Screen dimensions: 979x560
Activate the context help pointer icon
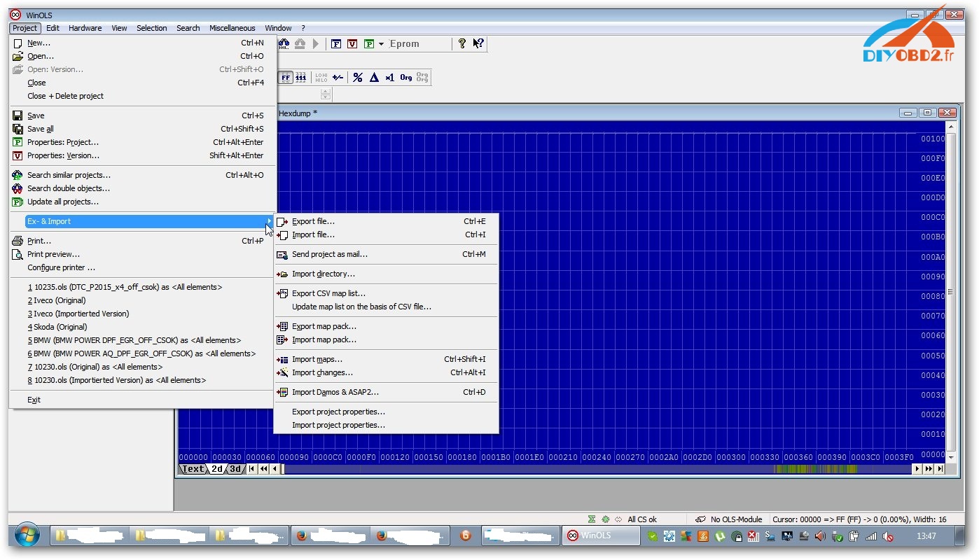[478, 43]
